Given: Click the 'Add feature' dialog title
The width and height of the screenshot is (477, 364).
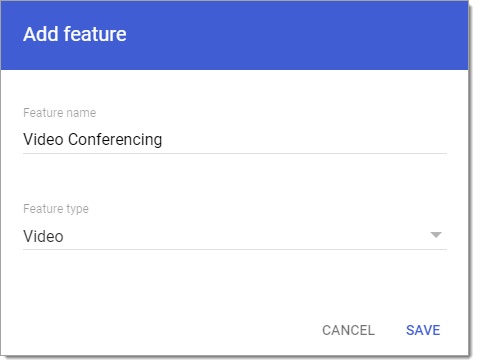Looking at the screenshot, I should (75, 34).
